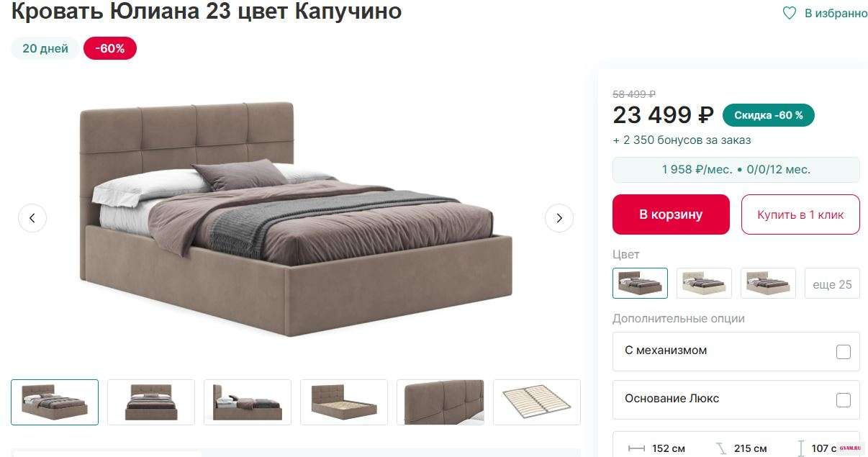Show next bed photo with right arrow

(559, 217)
